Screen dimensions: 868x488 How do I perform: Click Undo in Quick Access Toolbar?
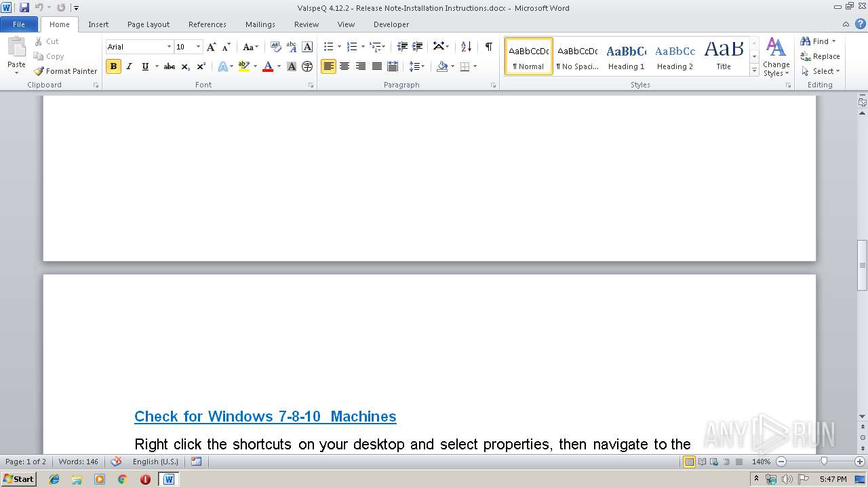point(39,7)
